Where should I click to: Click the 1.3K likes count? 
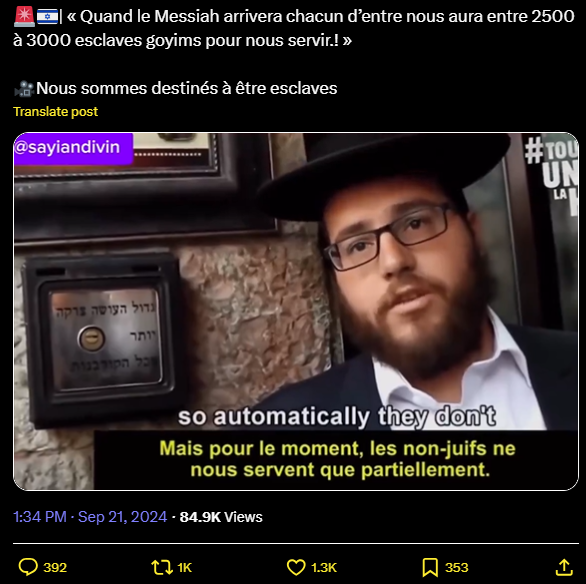tap(324, 568)
